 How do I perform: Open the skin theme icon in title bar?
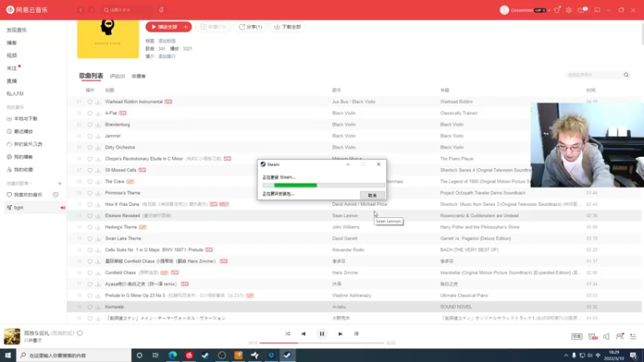(x=557, y=10)
